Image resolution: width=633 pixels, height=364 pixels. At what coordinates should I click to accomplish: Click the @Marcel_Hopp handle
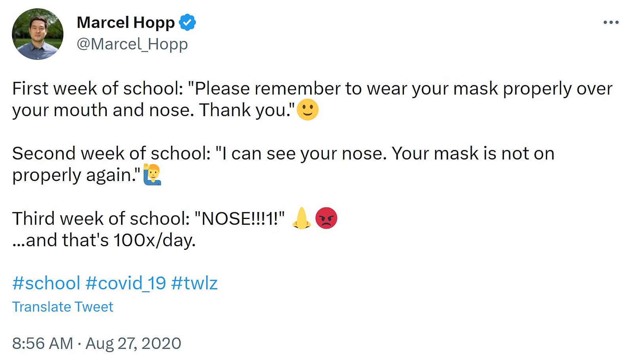coord(132,44)
